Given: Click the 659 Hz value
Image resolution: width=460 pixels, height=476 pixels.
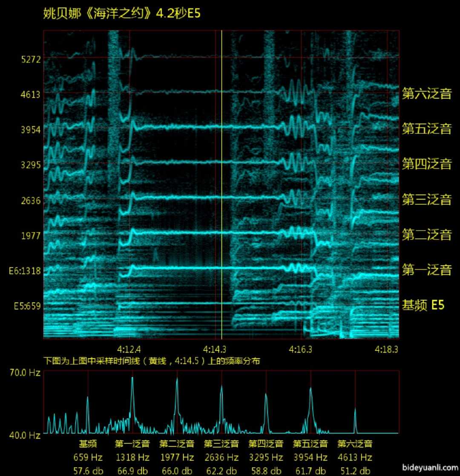Looking at the screenshot, I should (88, 458).
